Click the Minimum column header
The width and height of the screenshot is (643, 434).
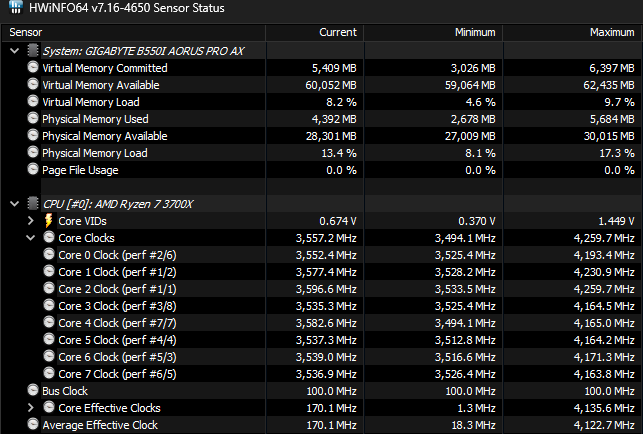(433, 32)
